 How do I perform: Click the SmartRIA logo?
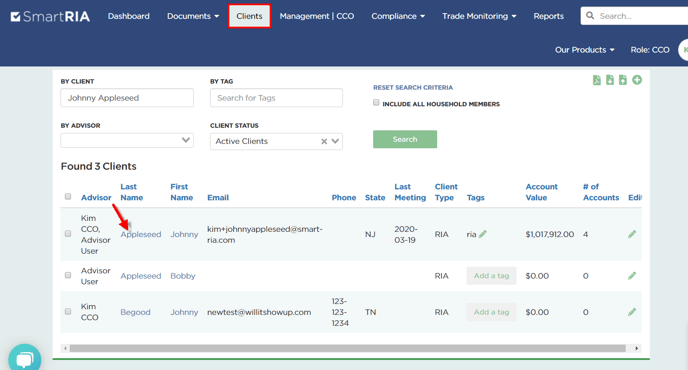coord(50,17)
